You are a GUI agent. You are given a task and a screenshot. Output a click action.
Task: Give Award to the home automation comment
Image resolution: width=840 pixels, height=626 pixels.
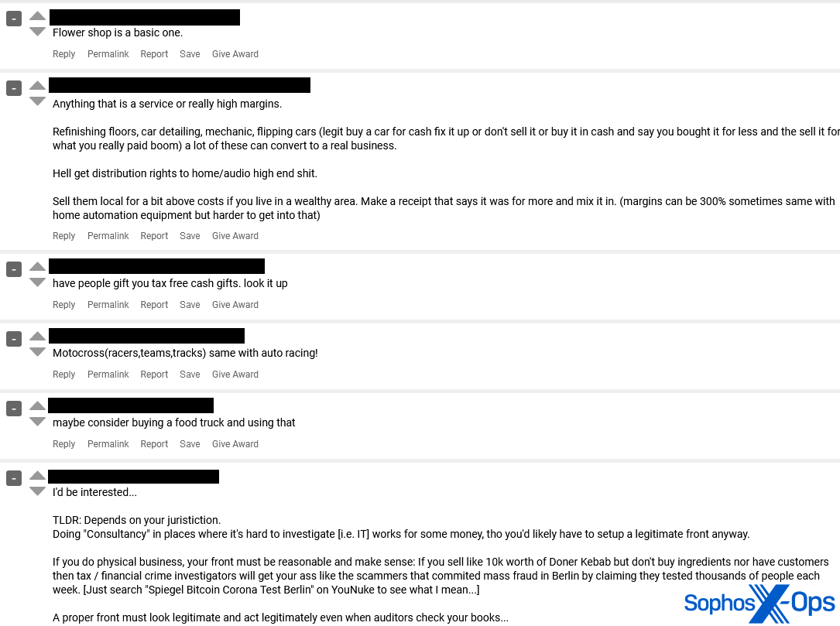point(235,236)
